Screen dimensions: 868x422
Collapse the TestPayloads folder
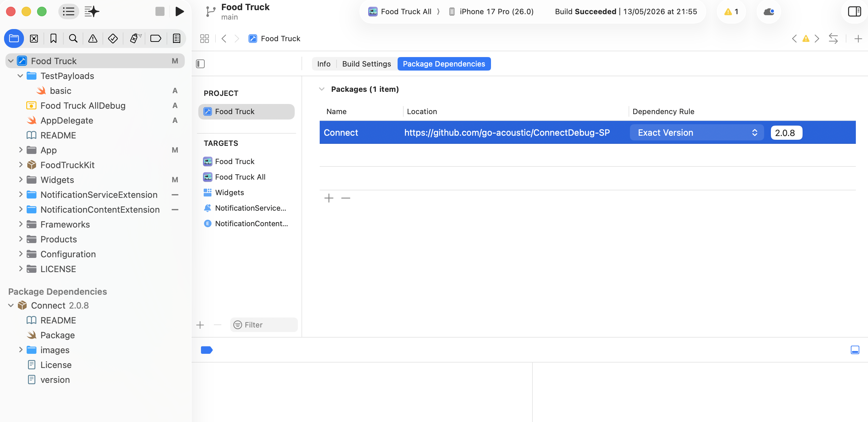pos(20,76)
